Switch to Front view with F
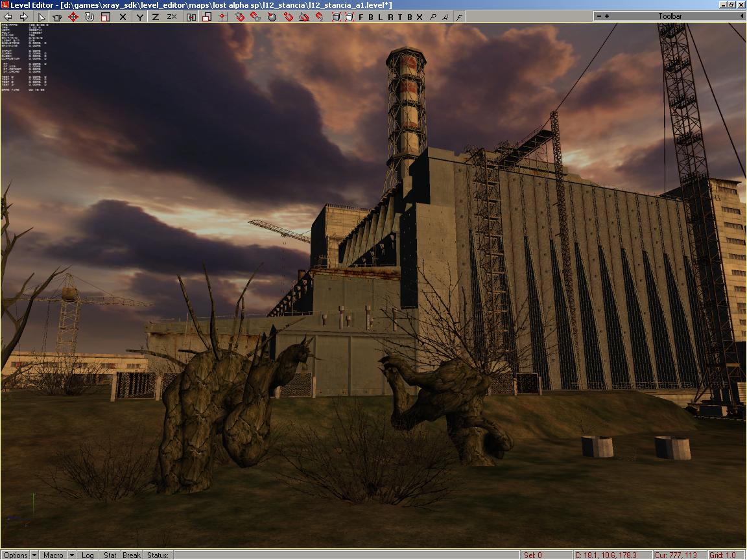 coord(361,17)
